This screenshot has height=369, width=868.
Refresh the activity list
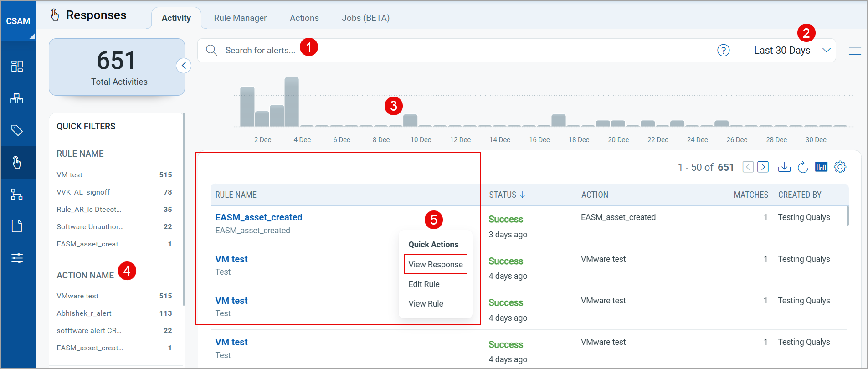803,167
